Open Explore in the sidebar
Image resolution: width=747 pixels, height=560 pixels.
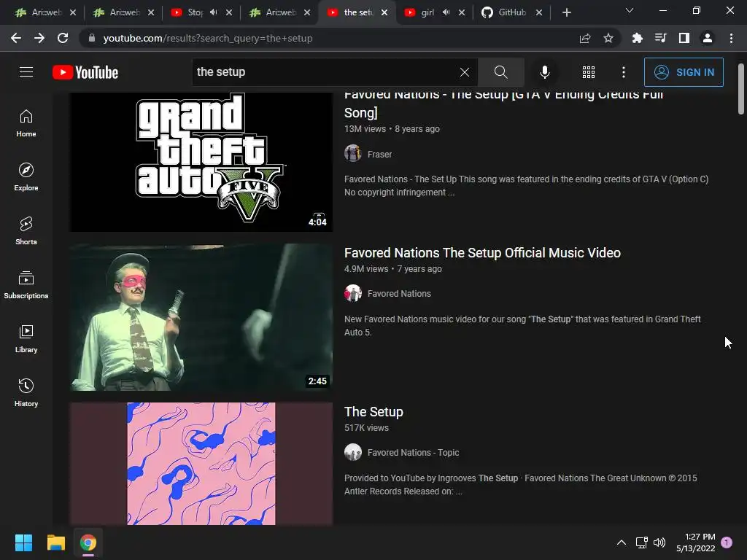click(26, 177)
